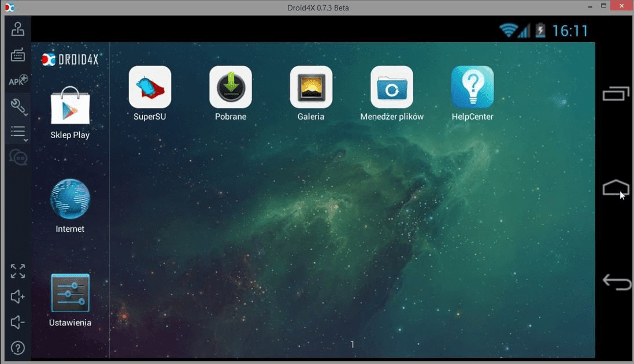This screenshot has height=364, width=634.
Task: Toggle fullscreen mode
Action: (18, 272)
